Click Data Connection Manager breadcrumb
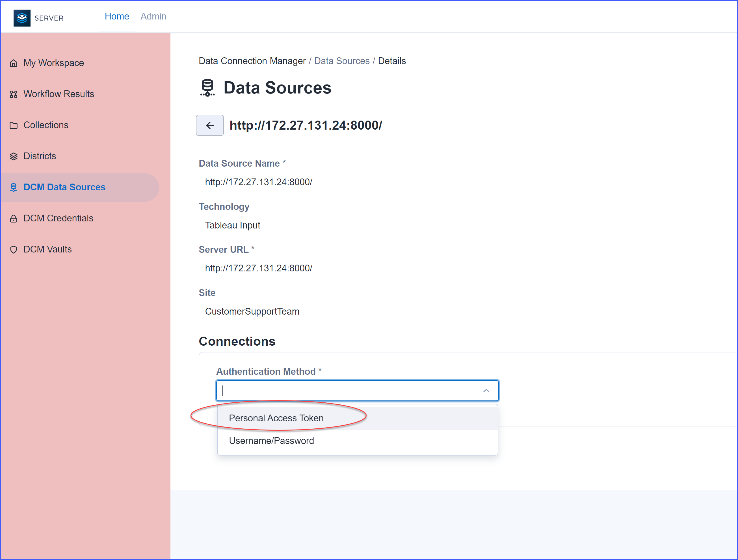 click(x=252, y=61)
